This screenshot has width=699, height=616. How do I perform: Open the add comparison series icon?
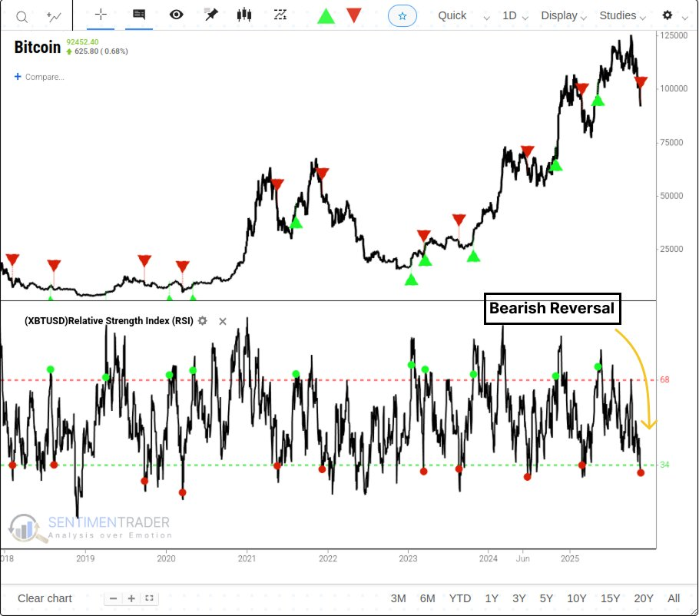point(54,15)
